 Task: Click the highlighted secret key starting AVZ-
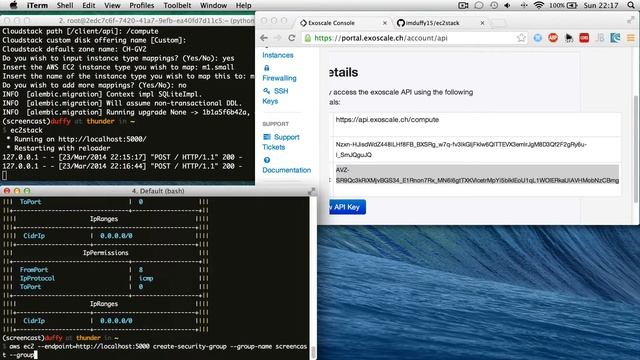click(477, 175)
